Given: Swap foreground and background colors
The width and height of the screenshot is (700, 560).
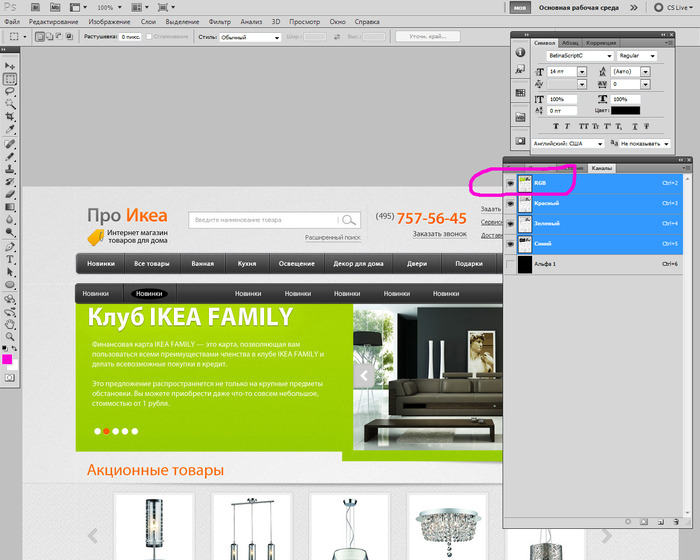Looking at the screenshot, I should 15,348.
